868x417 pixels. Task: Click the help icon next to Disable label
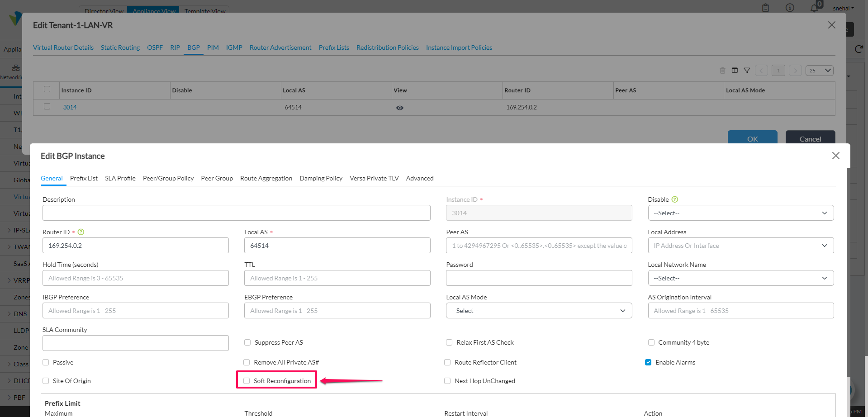(x=675, y=199)
